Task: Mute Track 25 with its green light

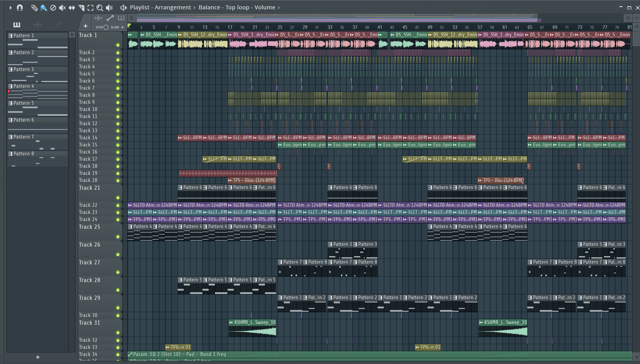Action: click(x=118, y=237)
